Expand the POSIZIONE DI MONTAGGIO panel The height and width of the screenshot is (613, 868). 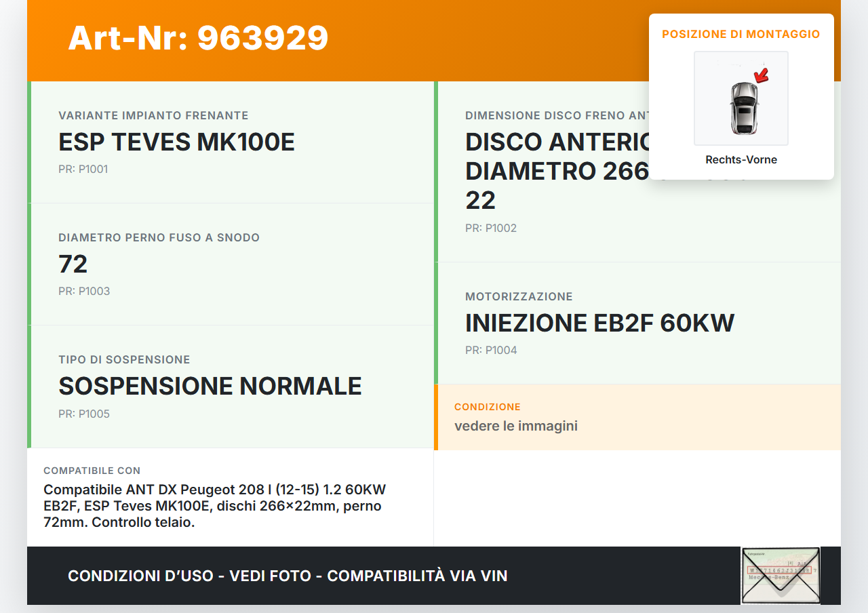pyautogui.click(x=741, y=34)
